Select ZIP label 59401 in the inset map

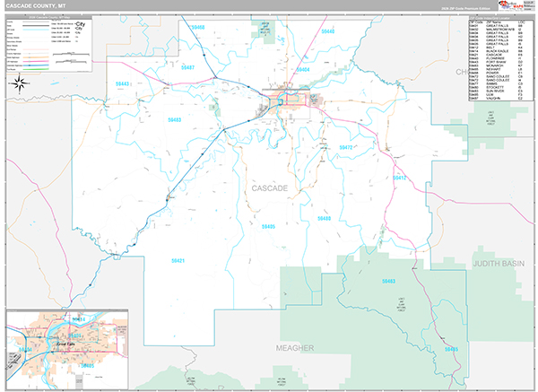[x=74, y=335]
